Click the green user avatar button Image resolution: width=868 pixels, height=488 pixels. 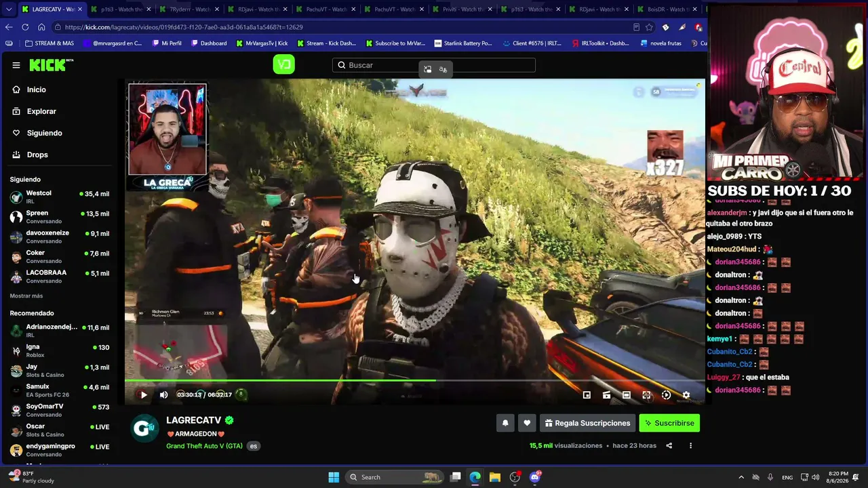tap(283, 64)
